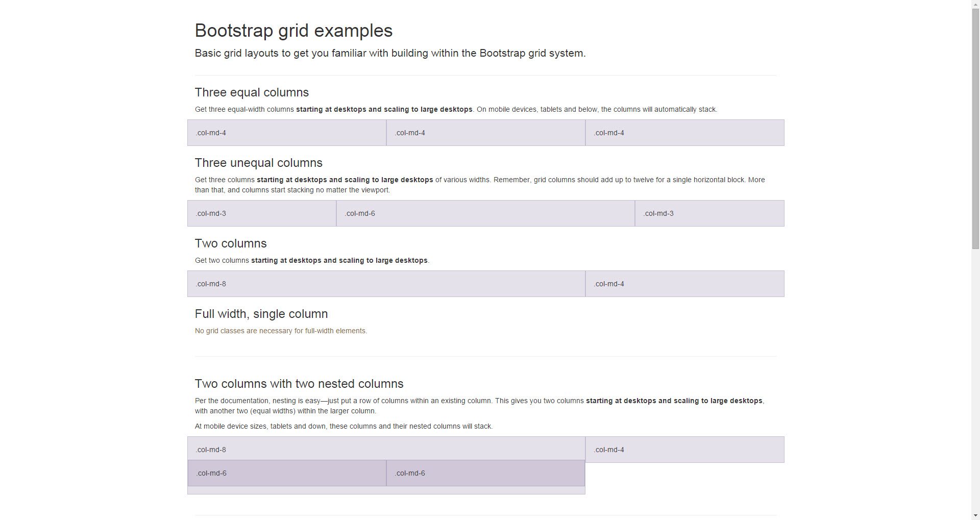Click the first .col-md-4 cell under Three equal columns

pyautogui.click(x=287, y=133)
